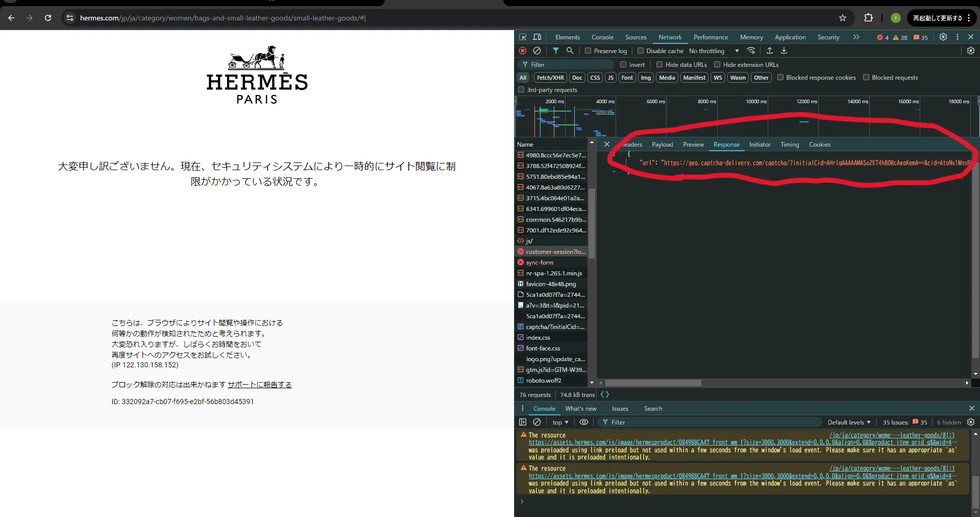
Task: Check the Disable cache option
Action: click(641, 51)
